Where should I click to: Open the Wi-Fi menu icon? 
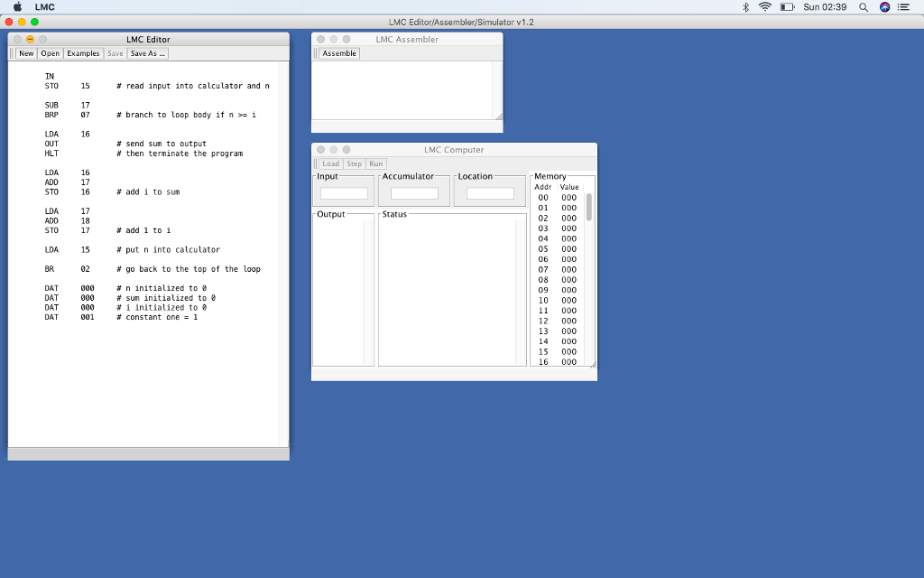[x=766, y=6]
